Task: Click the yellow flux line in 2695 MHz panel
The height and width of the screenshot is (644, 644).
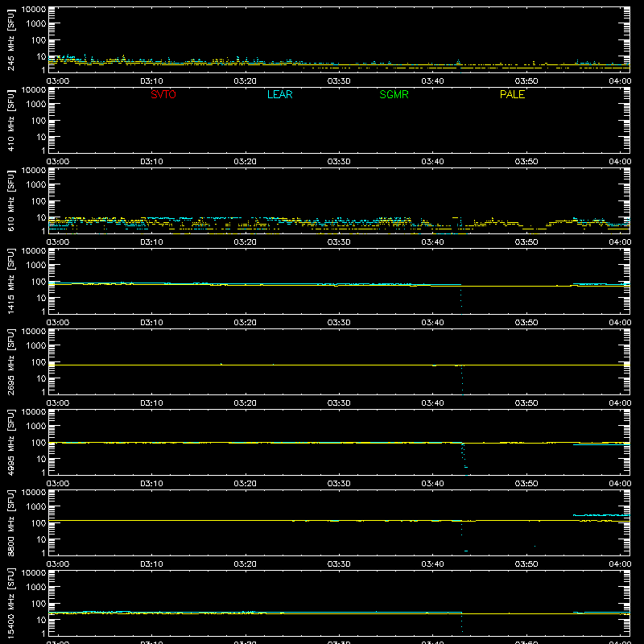Action: coord(339,365)
